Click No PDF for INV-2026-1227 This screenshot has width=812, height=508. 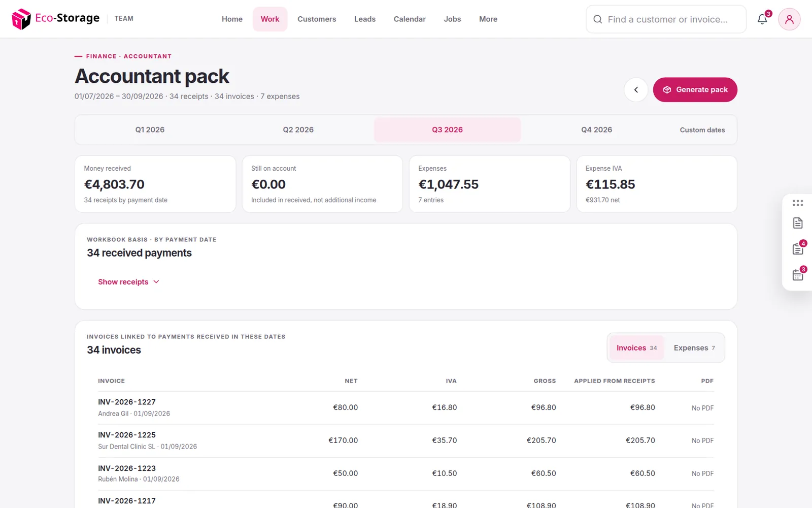[x=702, y=408]
